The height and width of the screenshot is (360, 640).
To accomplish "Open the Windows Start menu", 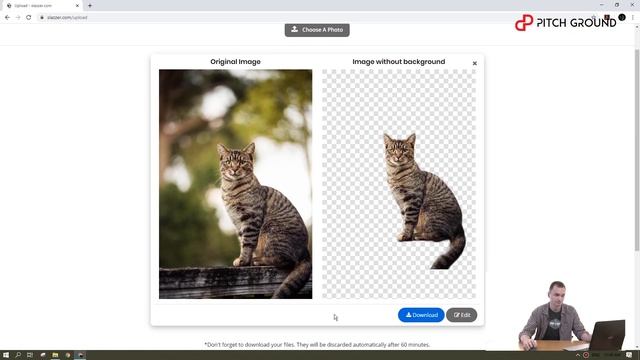I will click(x=6, y=355).
